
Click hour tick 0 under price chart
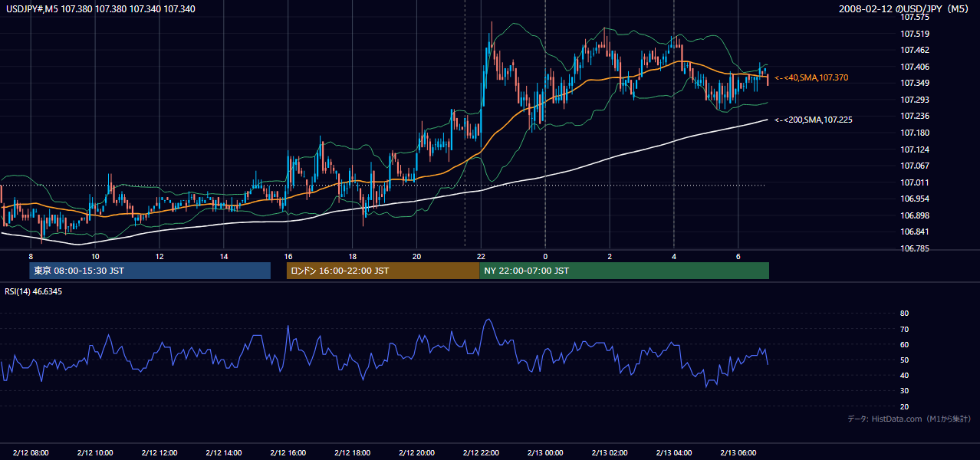point(545,256)
